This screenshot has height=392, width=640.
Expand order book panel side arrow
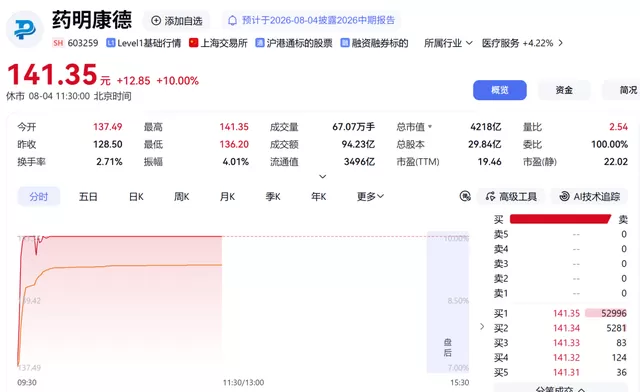coord(482,327)
